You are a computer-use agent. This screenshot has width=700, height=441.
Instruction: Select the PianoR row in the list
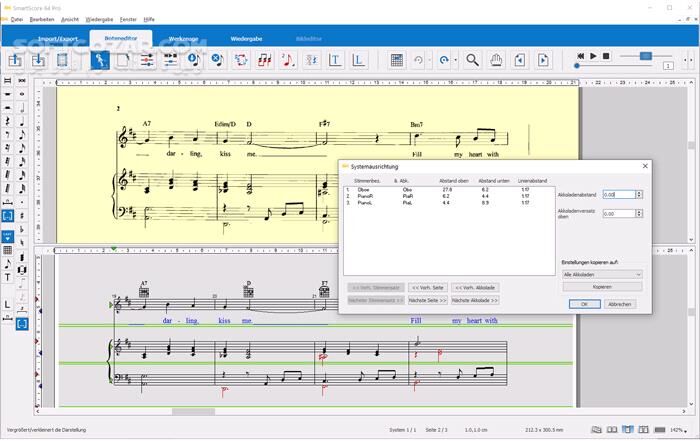coord(449,196)
